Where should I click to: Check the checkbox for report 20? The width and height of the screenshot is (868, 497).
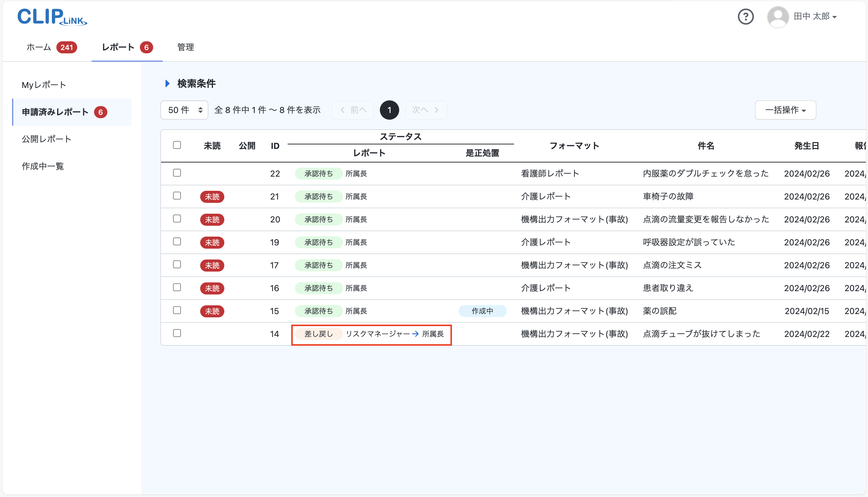click(x=177, y=219)
